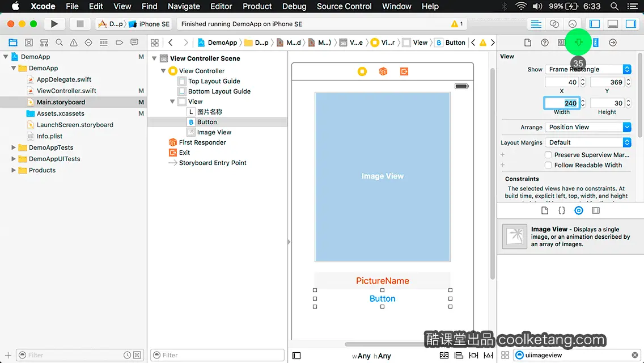Show the Object library

pos(579,210)
